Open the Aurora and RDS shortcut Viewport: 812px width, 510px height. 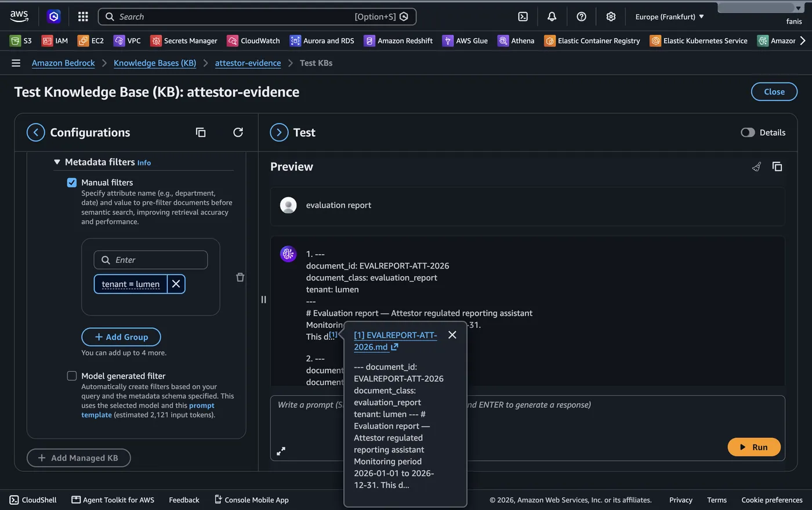coord(322,41)
